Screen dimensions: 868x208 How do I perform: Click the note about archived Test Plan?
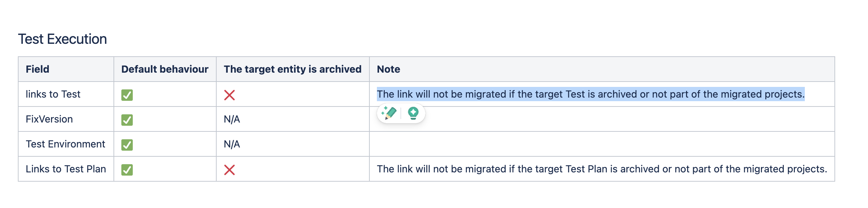pyautogui.click(x=602, y=169)
